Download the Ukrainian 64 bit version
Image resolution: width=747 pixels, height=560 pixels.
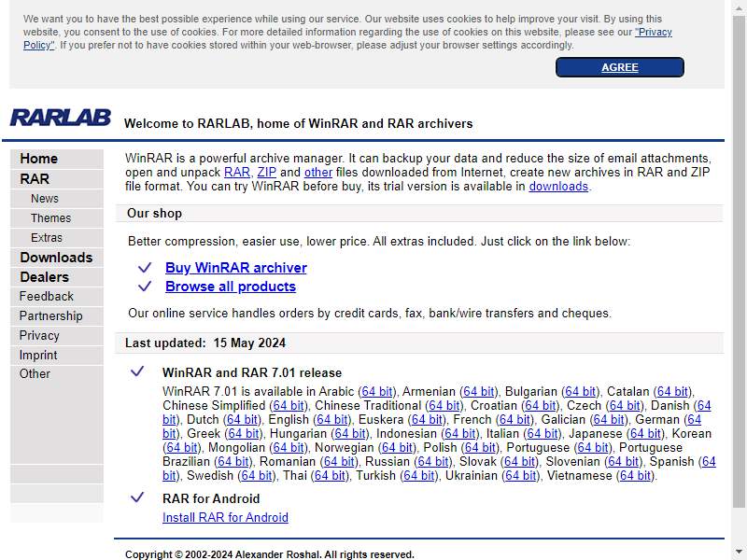[521, 475]
